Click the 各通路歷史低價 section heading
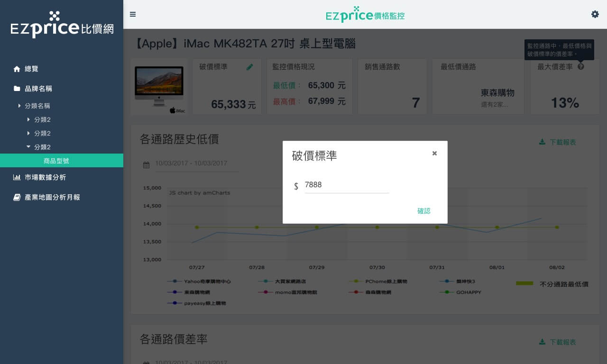 [x=179, y=139]
